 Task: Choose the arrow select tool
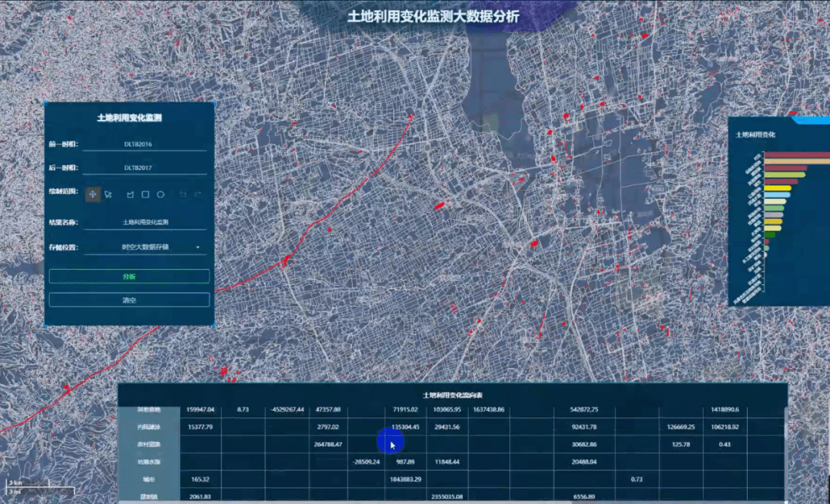coord(108,195)
